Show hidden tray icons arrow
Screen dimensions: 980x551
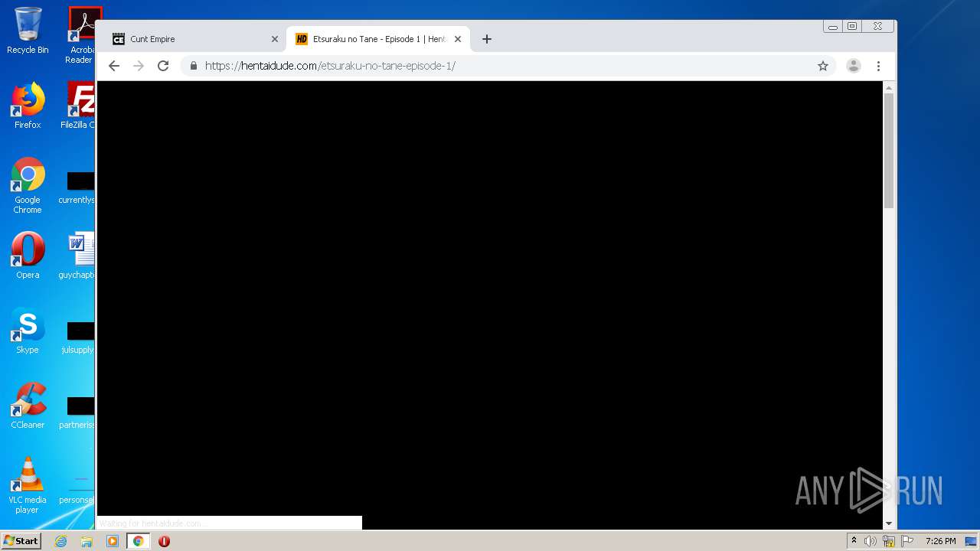854,541
